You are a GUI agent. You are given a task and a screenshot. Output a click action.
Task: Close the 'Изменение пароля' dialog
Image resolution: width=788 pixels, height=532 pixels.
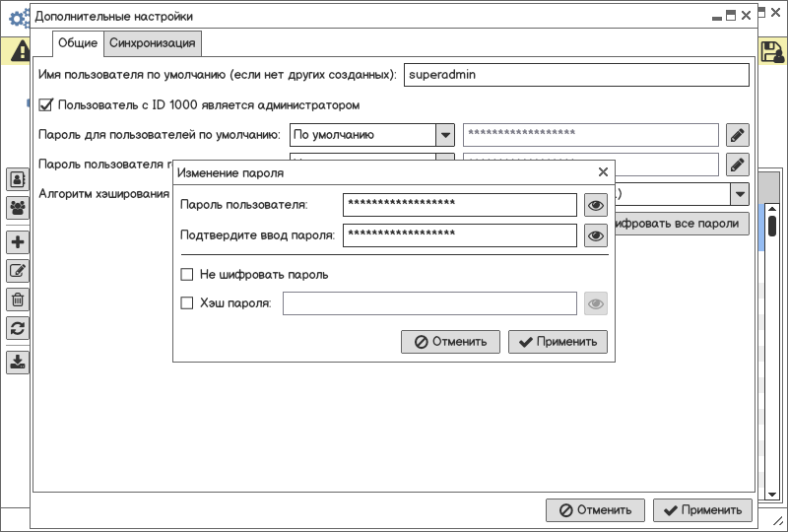pos(603,172)
